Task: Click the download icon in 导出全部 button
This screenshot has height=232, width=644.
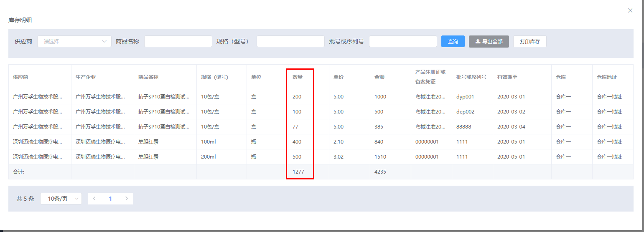Action: (x=478, y=42)
